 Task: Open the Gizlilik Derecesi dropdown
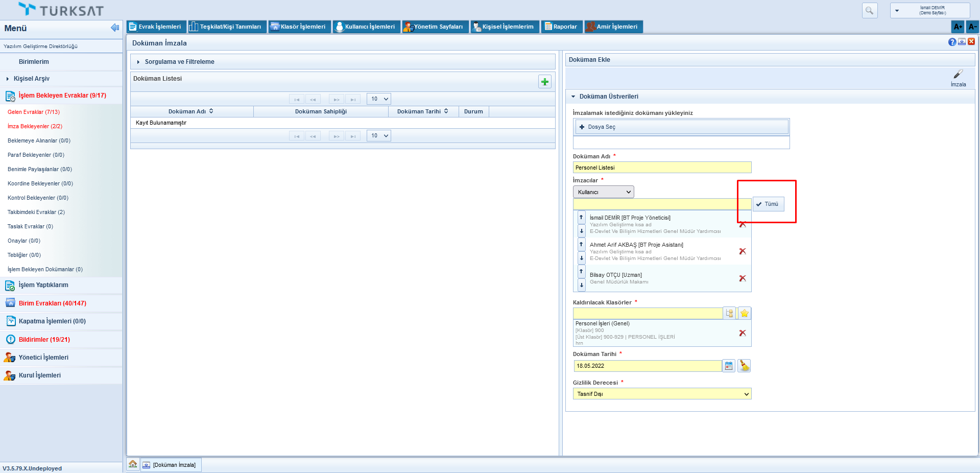pos(662,394)
